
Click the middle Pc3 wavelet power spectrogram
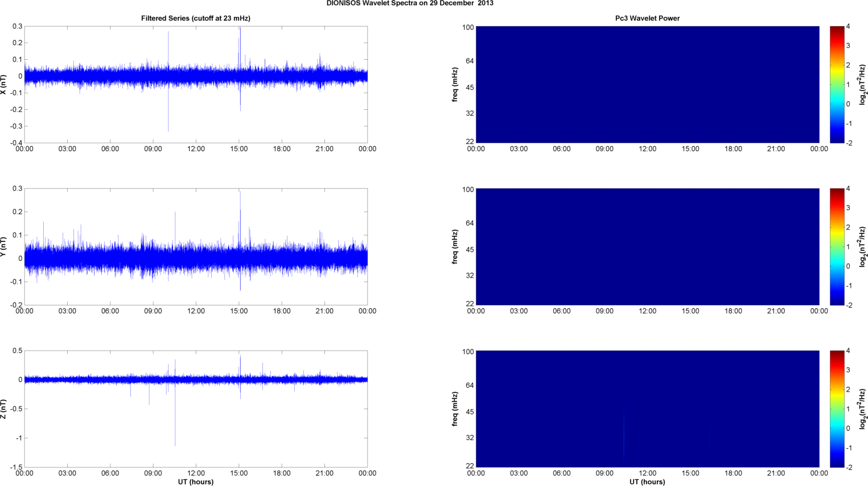(x=647, y=246)
